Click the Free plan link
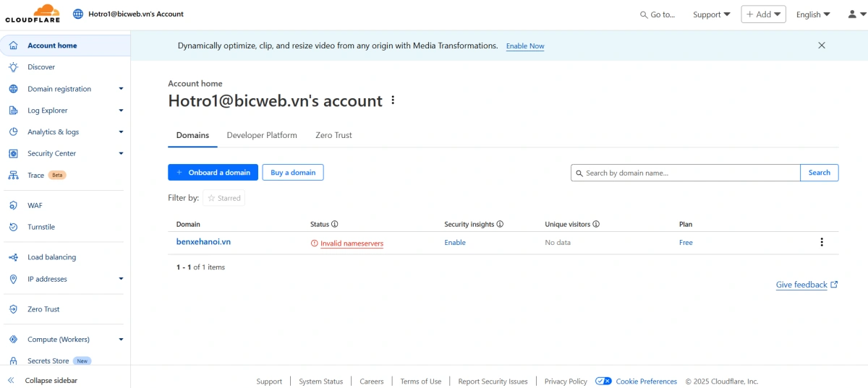 [686, 243]
